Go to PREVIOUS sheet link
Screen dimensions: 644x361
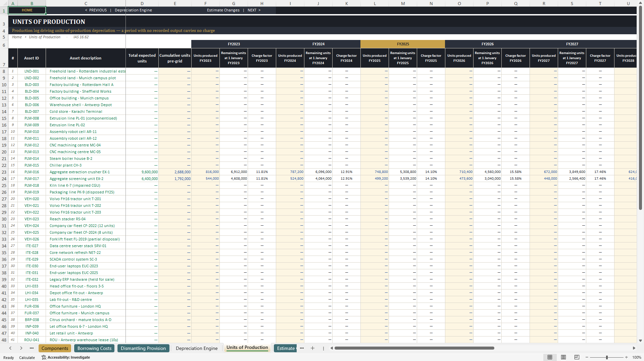point(96,10)
